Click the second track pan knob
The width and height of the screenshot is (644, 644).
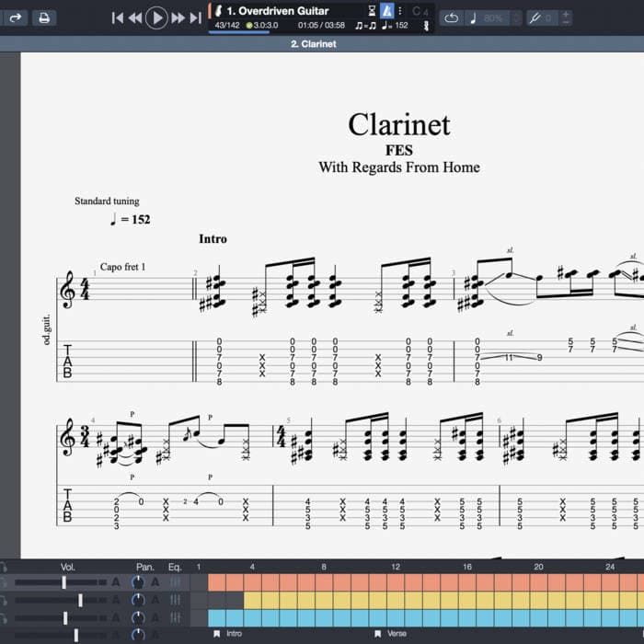(138, 600)
